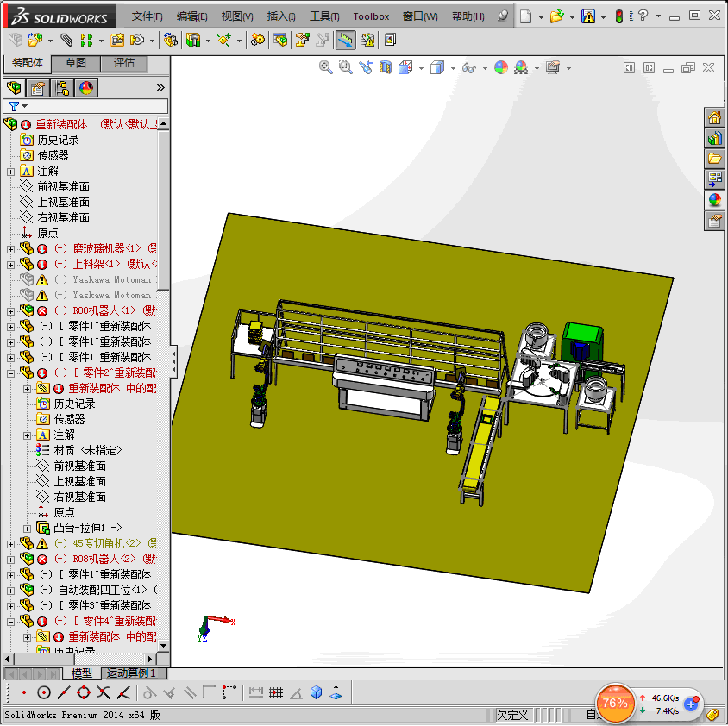Open the PropertyManager tab icon

(x=38, y=88)
